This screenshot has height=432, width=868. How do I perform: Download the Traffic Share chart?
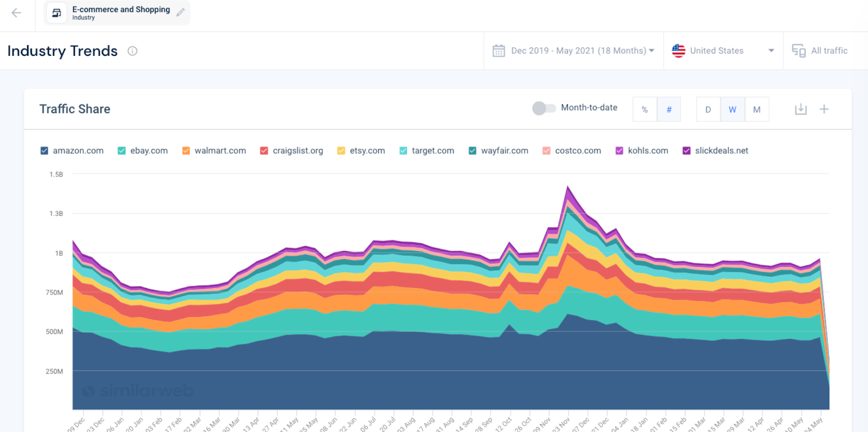coord(801,109)
